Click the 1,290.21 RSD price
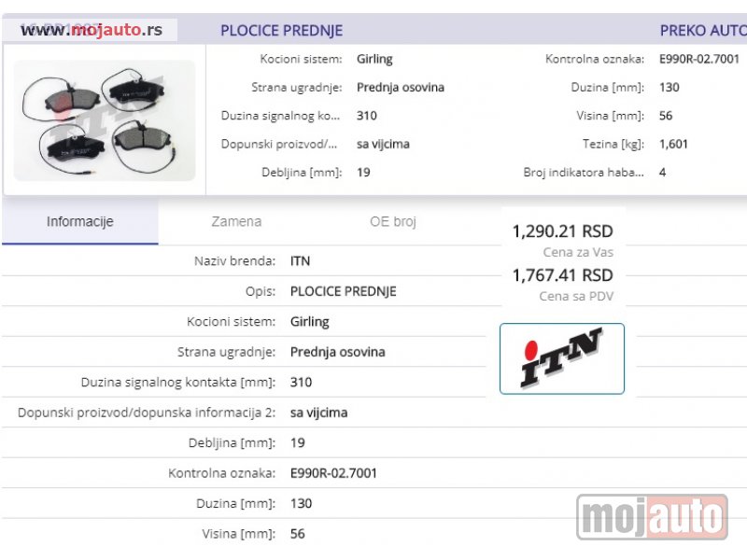 pyautogui.click(x=562, y=231)
